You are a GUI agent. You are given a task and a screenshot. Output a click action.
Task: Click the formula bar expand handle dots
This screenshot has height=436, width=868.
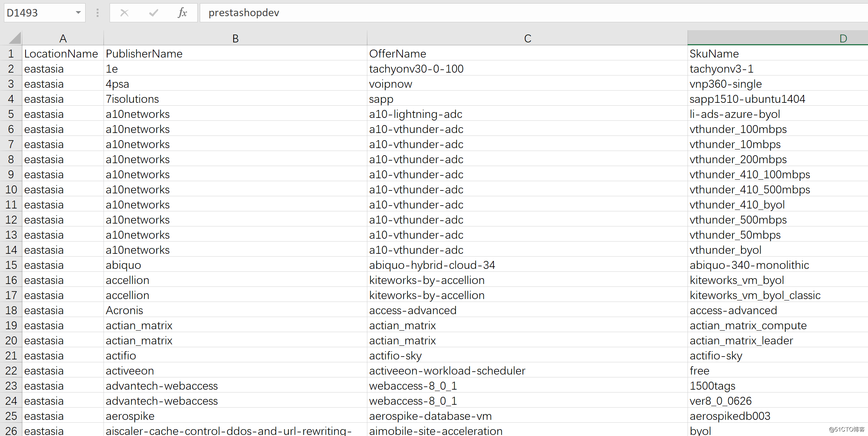pyautogui.click(x=97, y=13)
